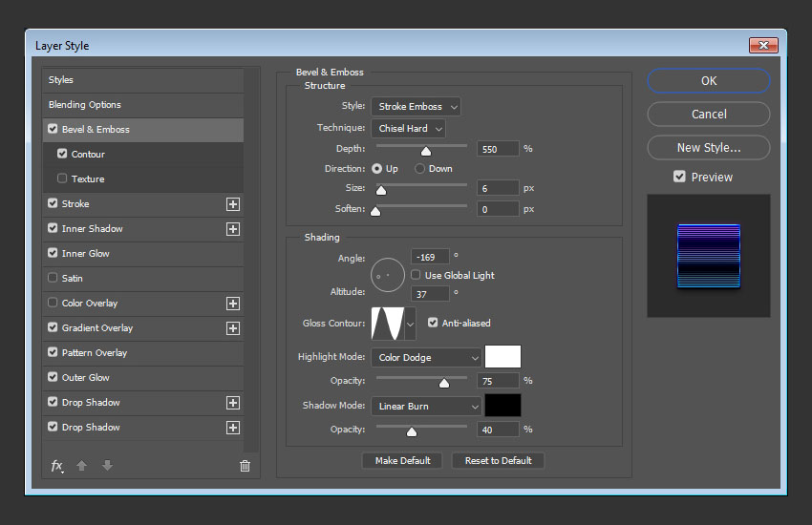Select the Down direction radio button
Viewport: 812px width, 525px height.
pos(419,169)
